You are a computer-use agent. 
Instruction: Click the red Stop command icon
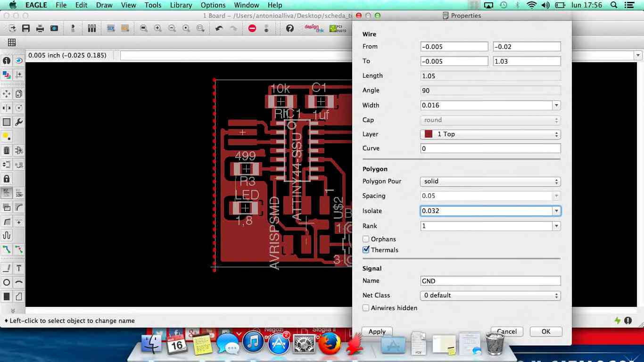pyautogui.click(x=252, y=28)
